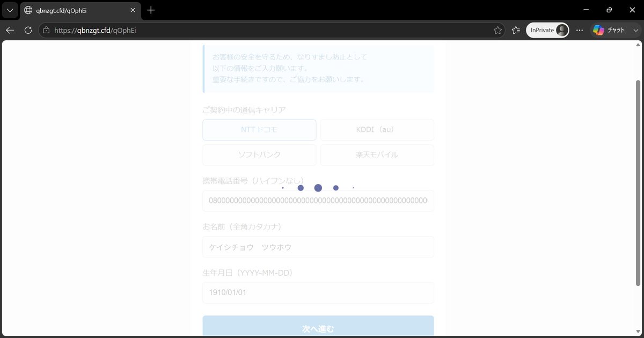Click the 次へ進む button

pyautogui.click(x=318, y=326)
